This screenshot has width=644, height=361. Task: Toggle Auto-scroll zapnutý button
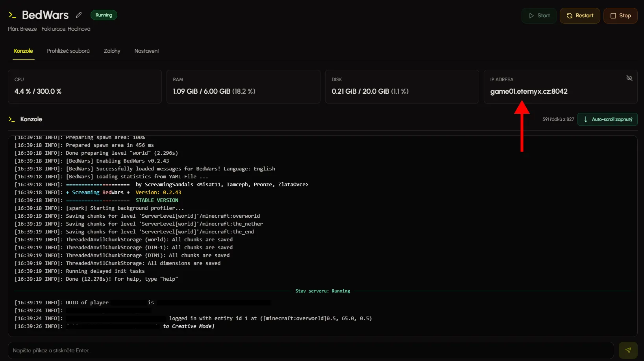[607, 119]
